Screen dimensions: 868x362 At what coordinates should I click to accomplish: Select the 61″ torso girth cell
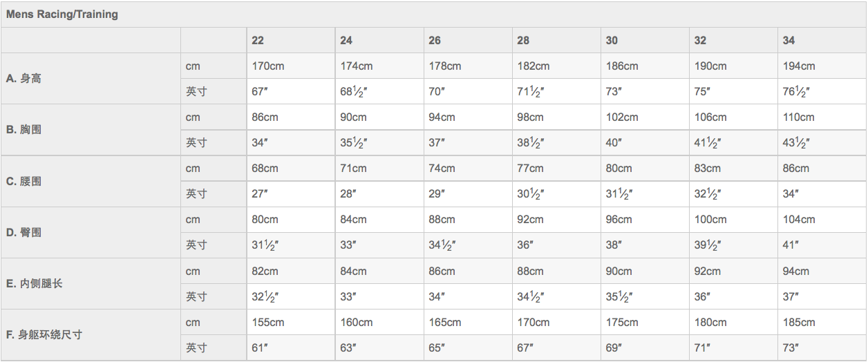259,347
